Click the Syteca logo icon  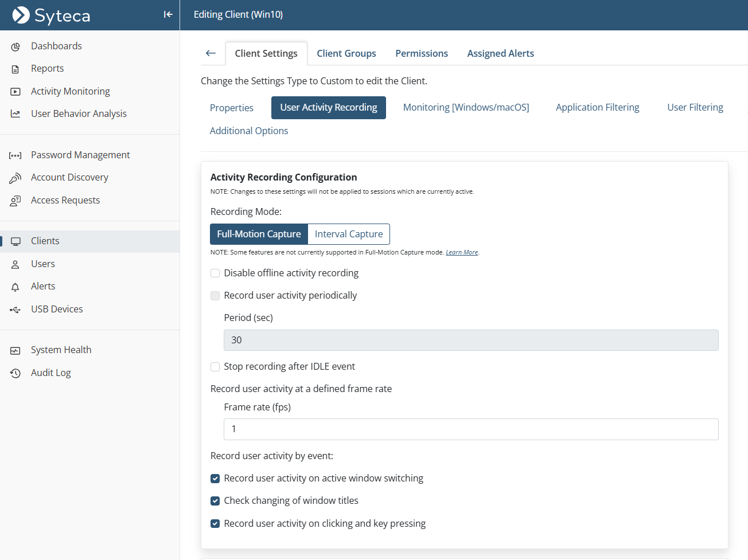coord(21,15)
